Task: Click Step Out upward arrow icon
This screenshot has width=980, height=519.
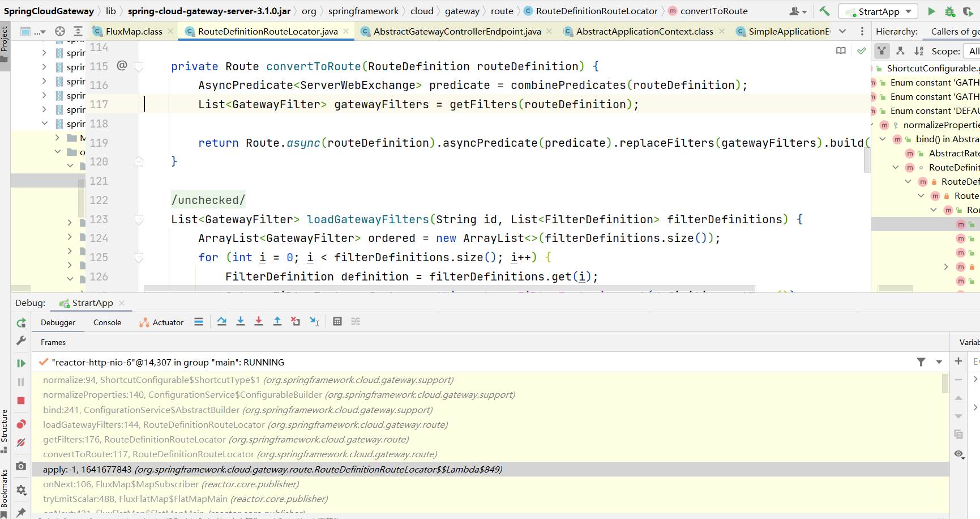Action: point(277,322)
